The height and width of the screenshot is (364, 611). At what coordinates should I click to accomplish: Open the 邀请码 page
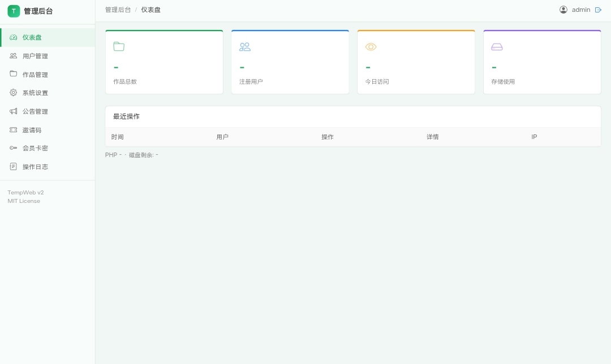point(48,129)
